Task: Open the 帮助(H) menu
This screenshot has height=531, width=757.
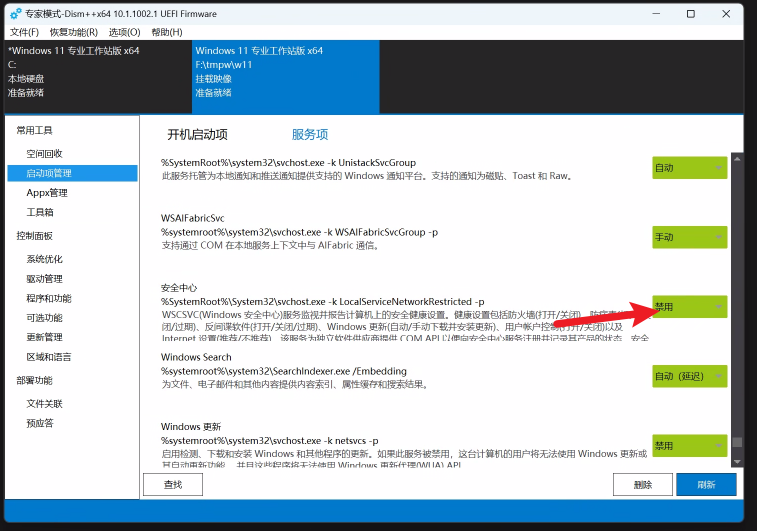Action: pos(167,32)
